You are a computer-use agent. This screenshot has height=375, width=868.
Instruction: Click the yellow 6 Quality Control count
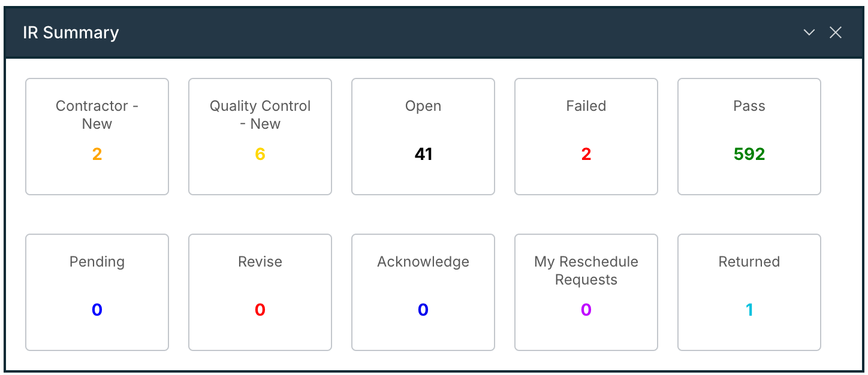tap(260, 155)
